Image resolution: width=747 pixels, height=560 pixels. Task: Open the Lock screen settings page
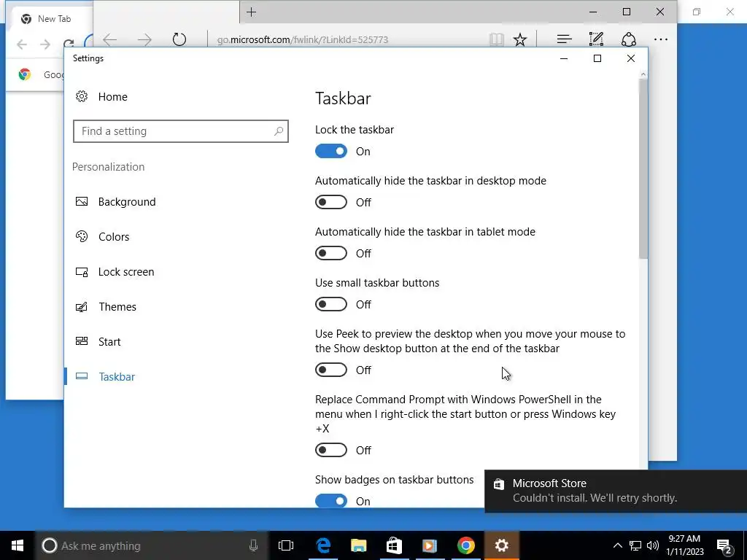pos(126,272)
